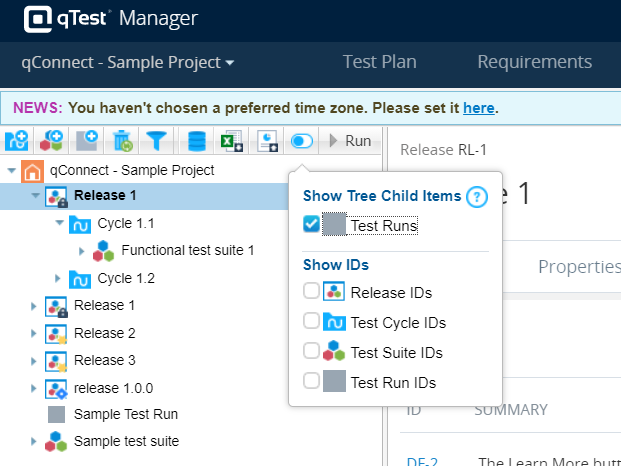Image resolution: width=621 pixels, height=466 pixels.
Task: Open the qConnect - Sample Project dropdown
Action: (x=128, y=62)
